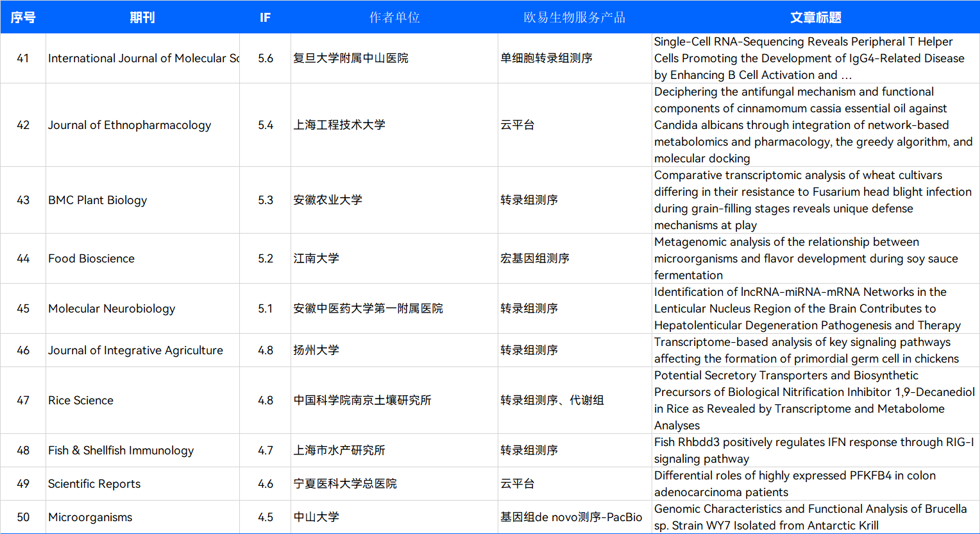Select Microorganisms journal cell

click(x=142, y=517)
